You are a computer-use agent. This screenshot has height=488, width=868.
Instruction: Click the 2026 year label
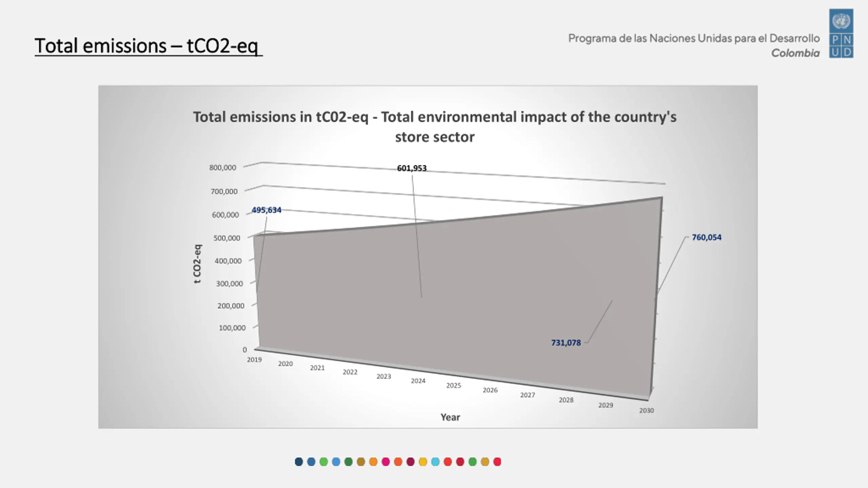point(490,390)
